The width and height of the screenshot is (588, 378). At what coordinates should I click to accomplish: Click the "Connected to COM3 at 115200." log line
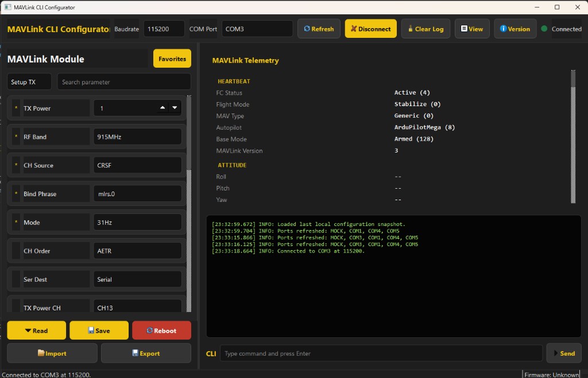click(x=288, y=251)
